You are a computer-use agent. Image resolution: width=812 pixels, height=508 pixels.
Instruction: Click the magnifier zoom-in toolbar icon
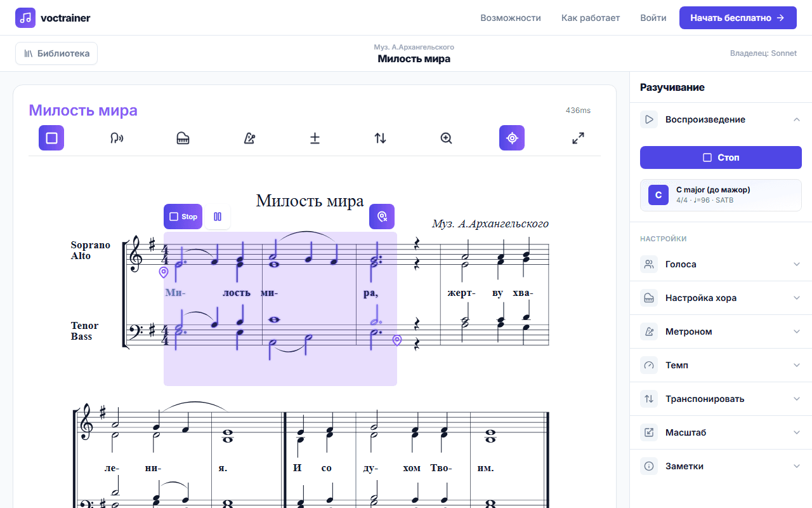tap(446, 138)
